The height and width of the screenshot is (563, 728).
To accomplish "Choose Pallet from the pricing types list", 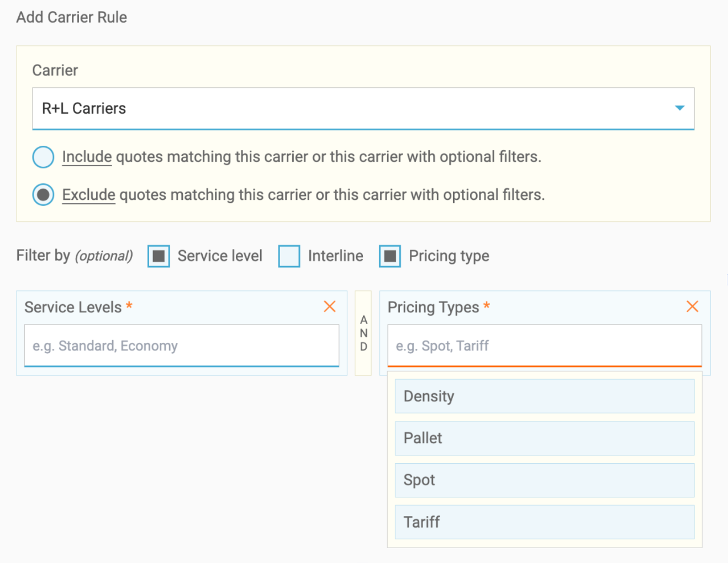I will [x=544, y=438].
